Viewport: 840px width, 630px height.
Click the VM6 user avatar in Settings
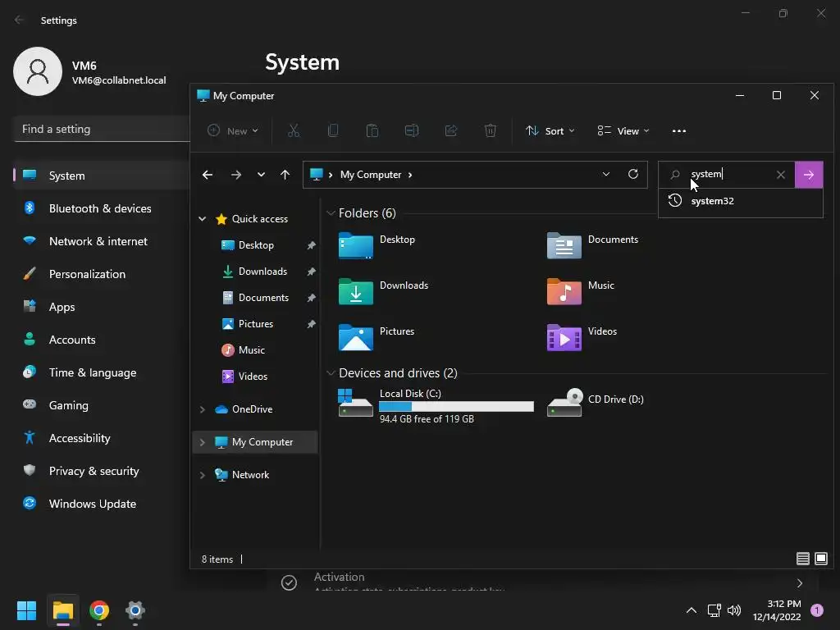click(x=38, y=71)
